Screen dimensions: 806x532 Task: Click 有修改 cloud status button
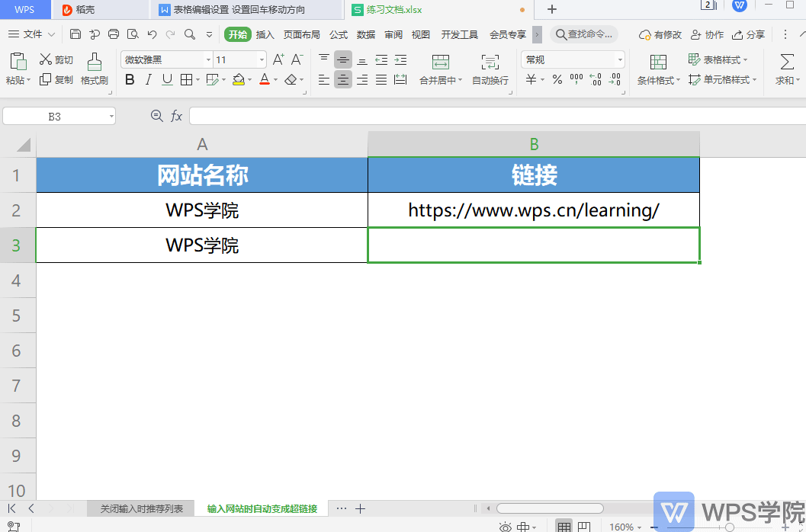[660, 34]
